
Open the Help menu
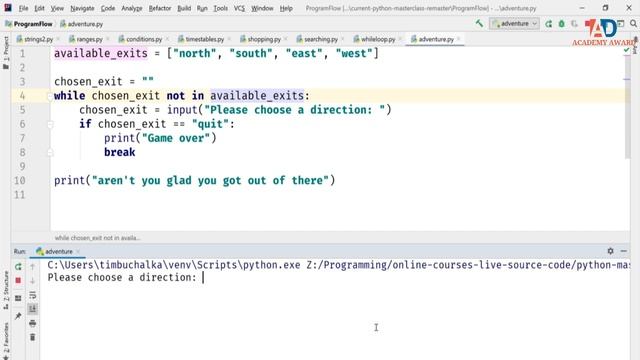tap(286, 8)
